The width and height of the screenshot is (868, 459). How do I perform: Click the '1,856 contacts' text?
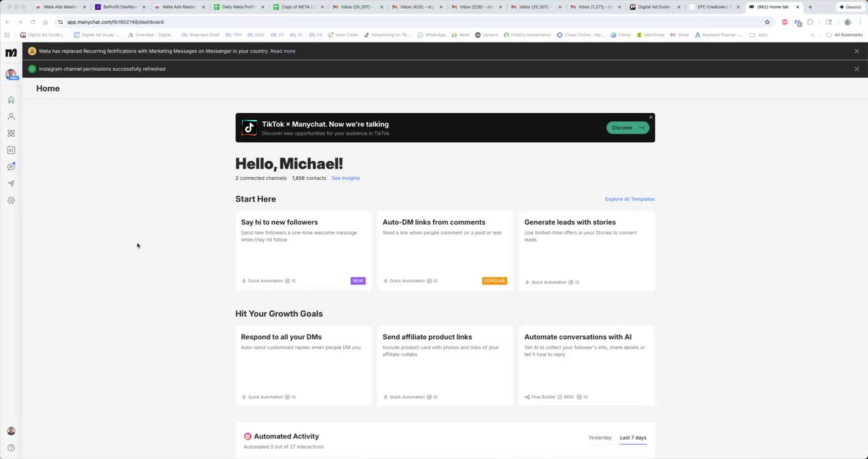tap(309, 178)
